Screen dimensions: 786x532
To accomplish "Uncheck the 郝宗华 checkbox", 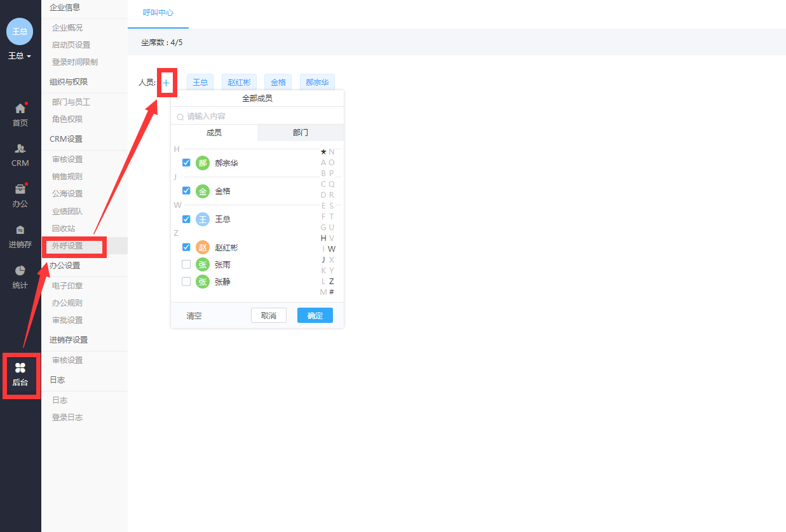I will click(186, 163).
